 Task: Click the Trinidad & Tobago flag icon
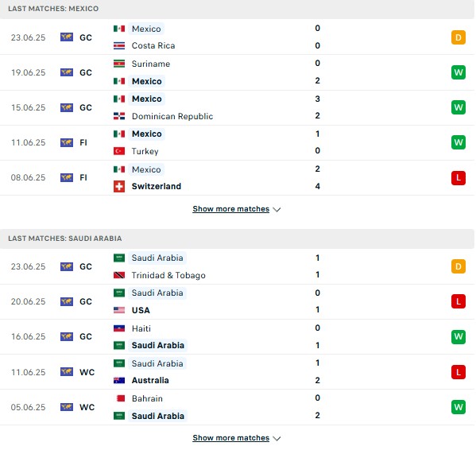click(119, 275)
